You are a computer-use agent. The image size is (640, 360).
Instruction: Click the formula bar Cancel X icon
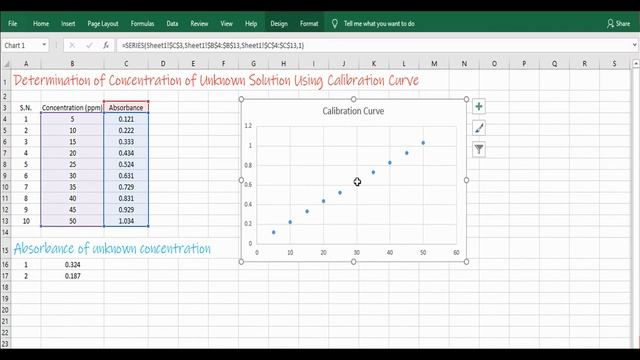tap(72, 45)
